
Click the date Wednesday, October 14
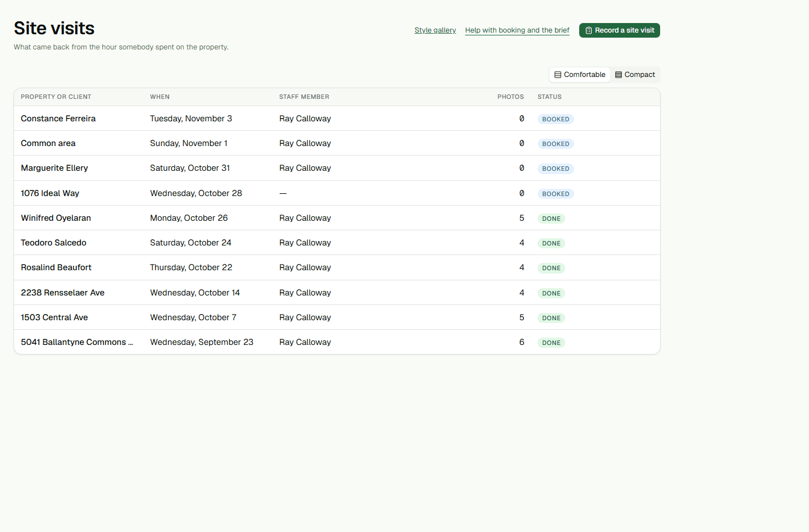pos(195,293)
